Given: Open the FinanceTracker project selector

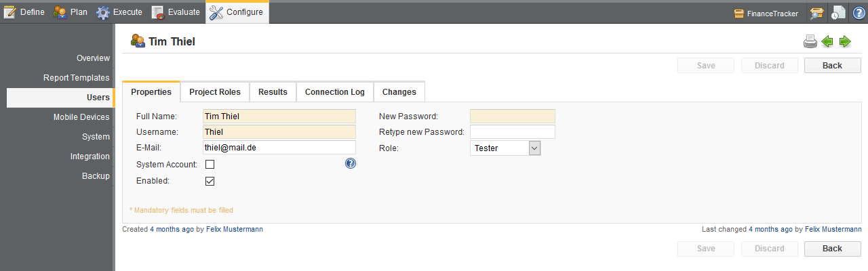Looking at the screenshot, I should [766, 13].
